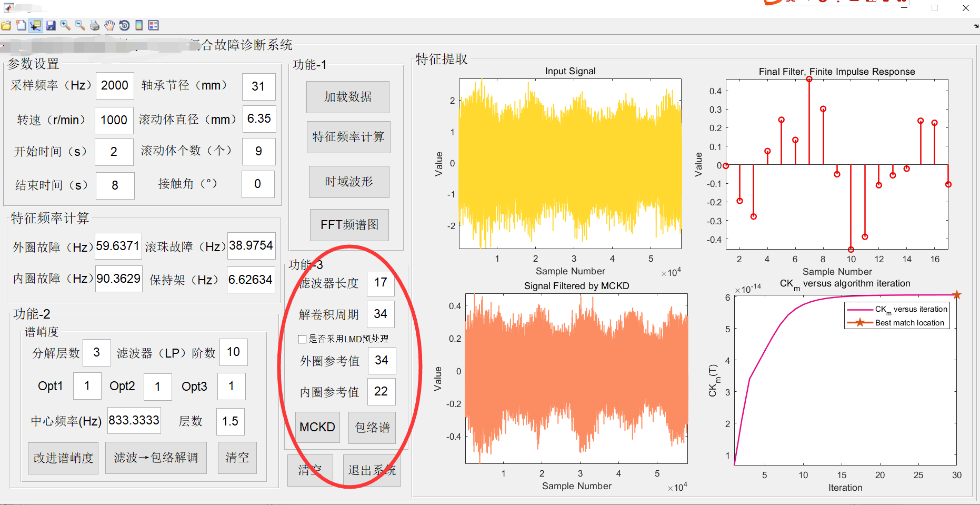This screenshot has width=980, height=505.
Task: Click the 特征提取 panel title
Action: coord(442,60)
